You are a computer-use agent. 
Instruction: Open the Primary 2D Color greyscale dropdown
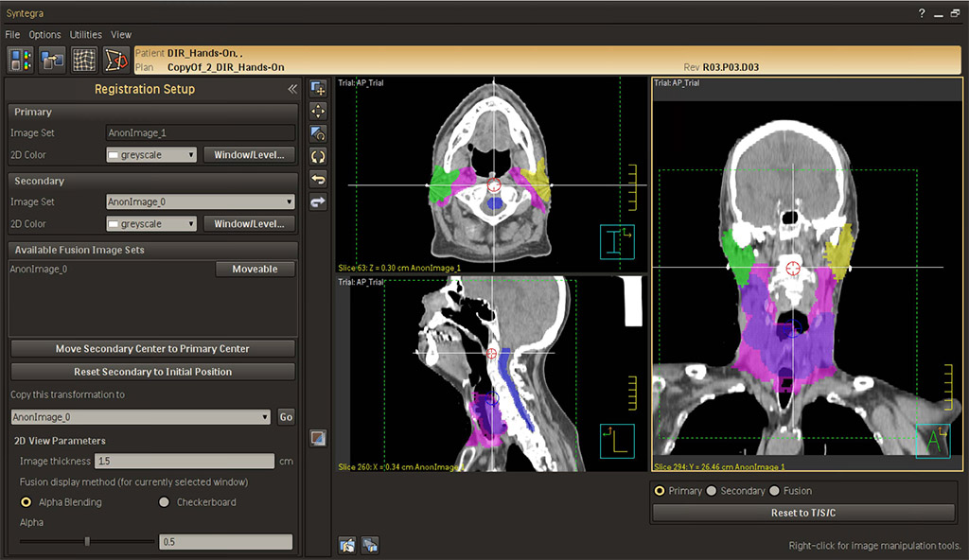tap(151, 154)
